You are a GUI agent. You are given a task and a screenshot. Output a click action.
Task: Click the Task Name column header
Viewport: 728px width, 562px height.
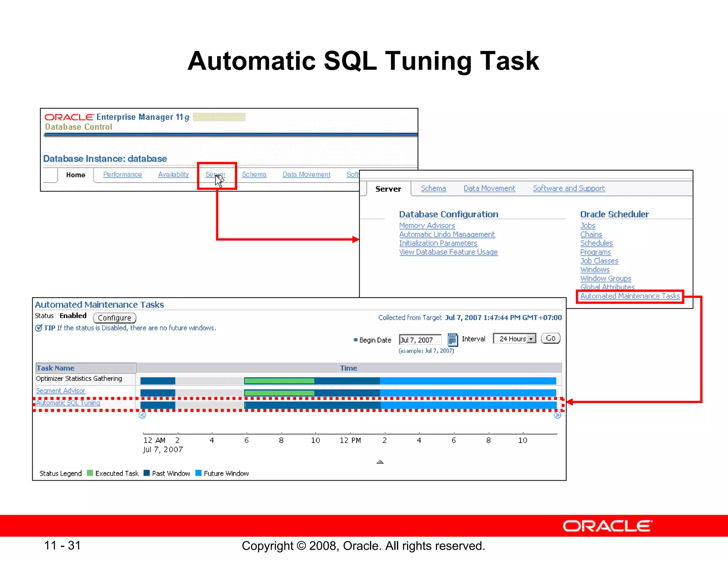(x=86, y=368)
